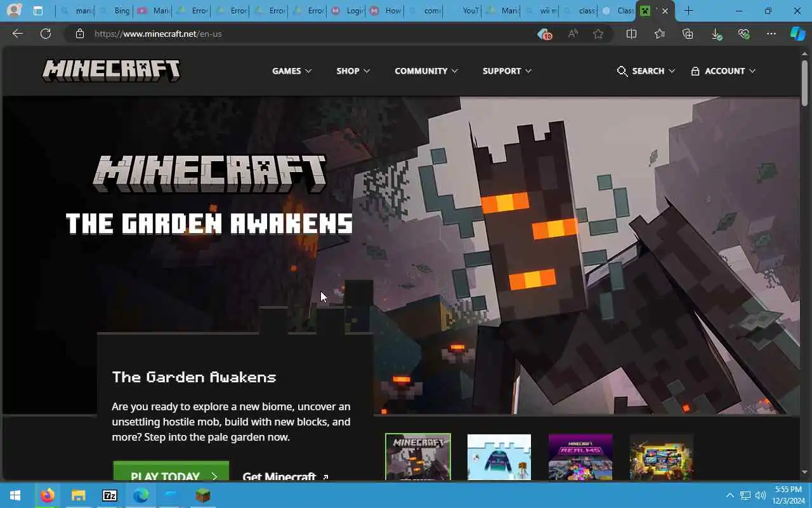Screen dimensions: 812x508
Task: Open network status tray icon
Action: click(745, 495)
